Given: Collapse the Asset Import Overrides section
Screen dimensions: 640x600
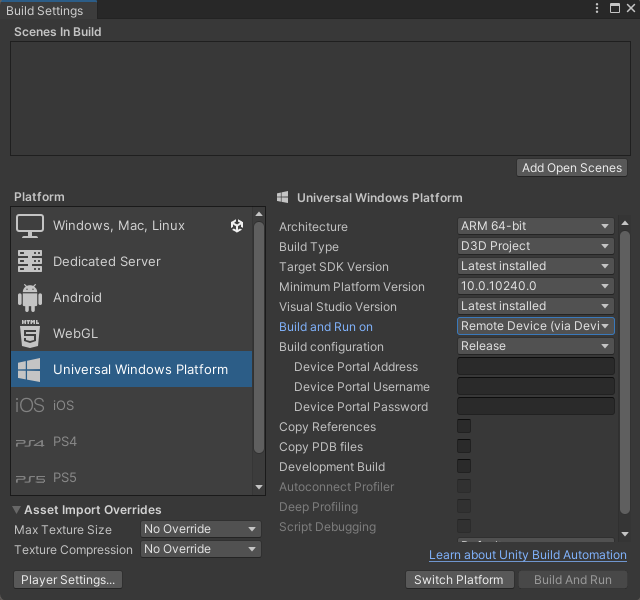Looking at the screenshot, I should 17,509.
